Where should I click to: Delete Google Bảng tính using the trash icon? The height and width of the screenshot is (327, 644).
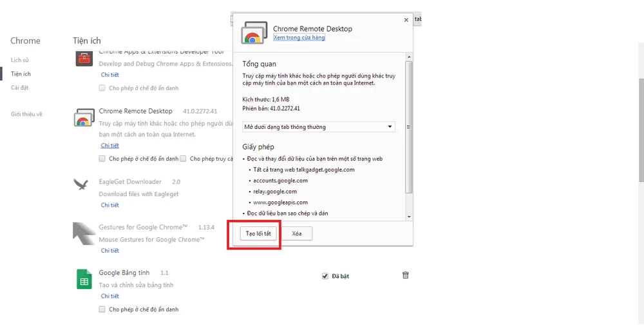click(405, 275)
